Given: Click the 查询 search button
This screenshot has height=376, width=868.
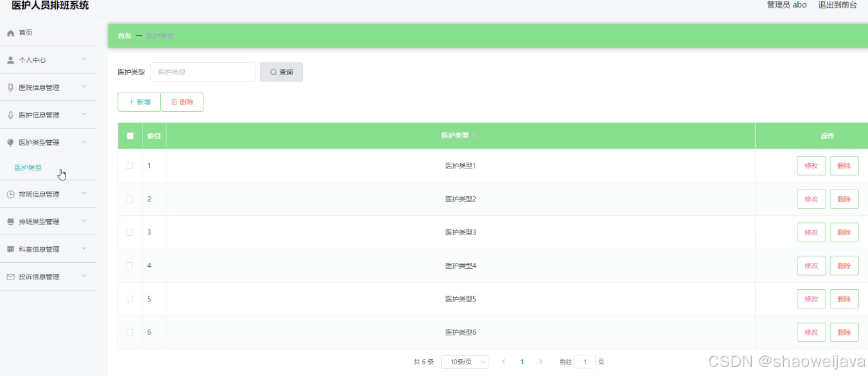Looking at the screenshot, I should [x=281, y=72].
